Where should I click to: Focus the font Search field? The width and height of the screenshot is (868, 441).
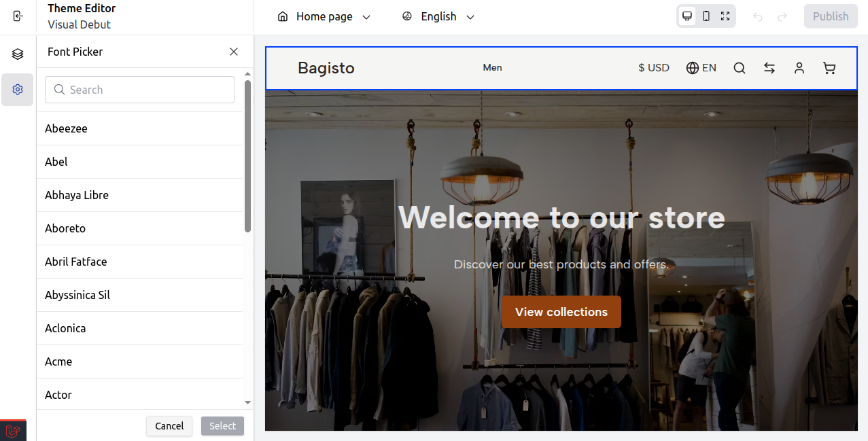(x=139, y=90)
